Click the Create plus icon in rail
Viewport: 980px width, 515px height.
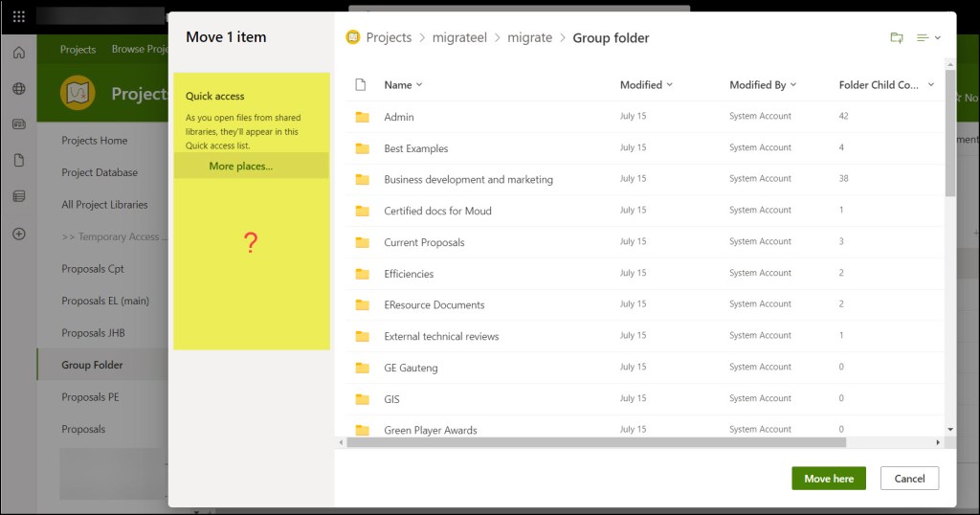[x=18, y=234]
